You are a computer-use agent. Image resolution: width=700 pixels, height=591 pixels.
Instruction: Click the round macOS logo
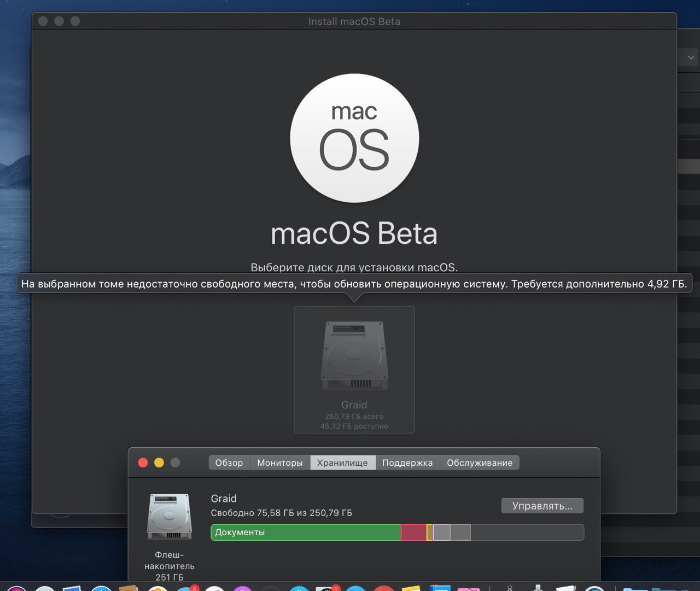click(x=354, y=138)
